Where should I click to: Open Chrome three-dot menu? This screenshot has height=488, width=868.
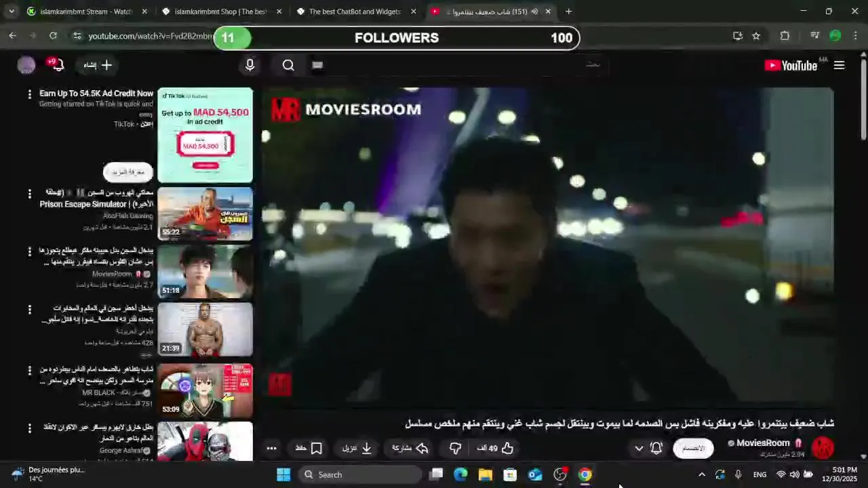click(855, 36)
